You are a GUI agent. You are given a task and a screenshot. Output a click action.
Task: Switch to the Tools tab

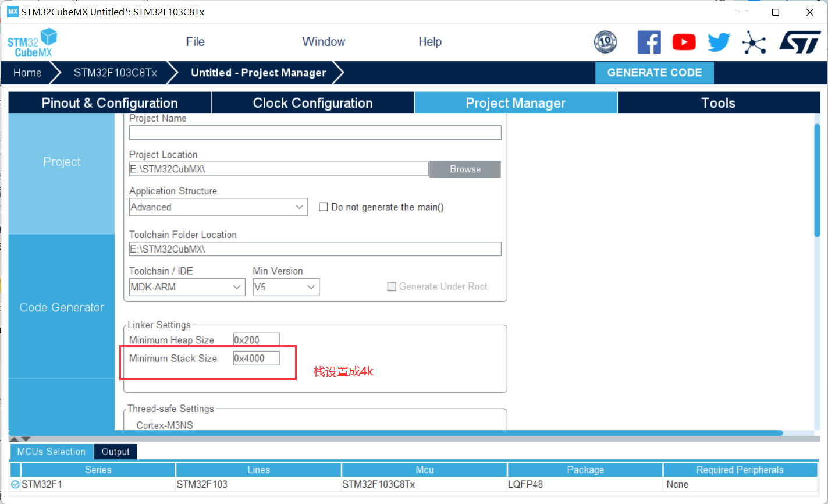click(718, 103)
